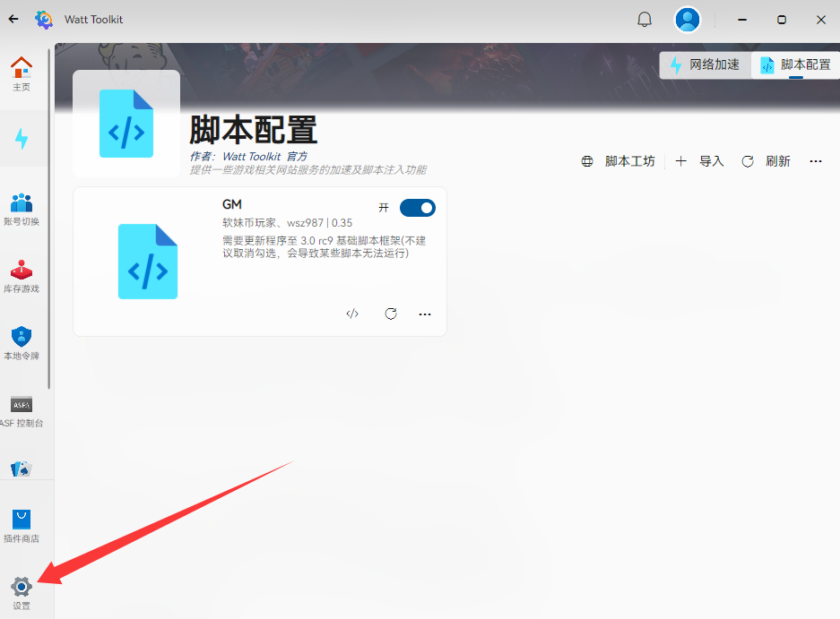The height and width of the screenshot is (619, 840).
Task: Maximize the Watt Toolkit window
Action: [x=782, y=20]
